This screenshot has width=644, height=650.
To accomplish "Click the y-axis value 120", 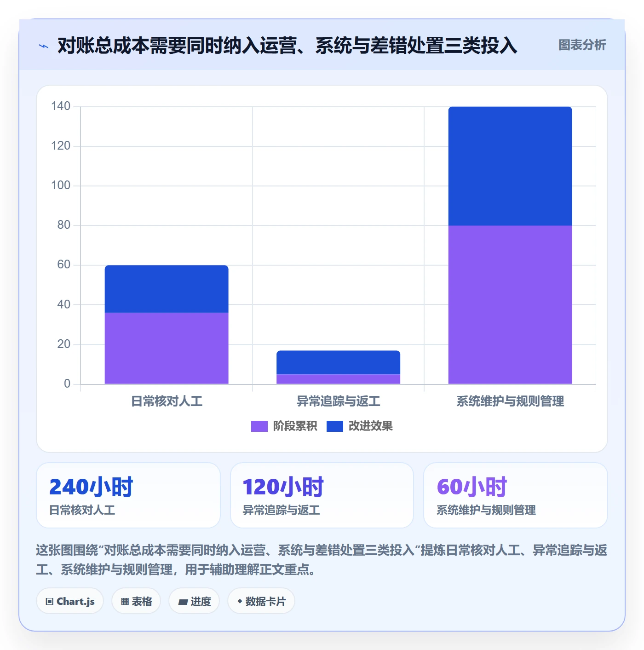I will [x=61, y=146].
